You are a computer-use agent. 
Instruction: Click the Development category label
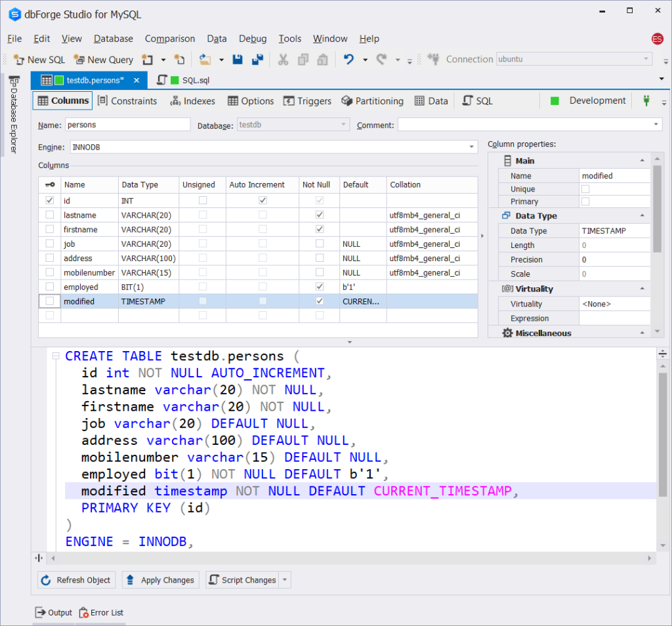pos(597,100)
